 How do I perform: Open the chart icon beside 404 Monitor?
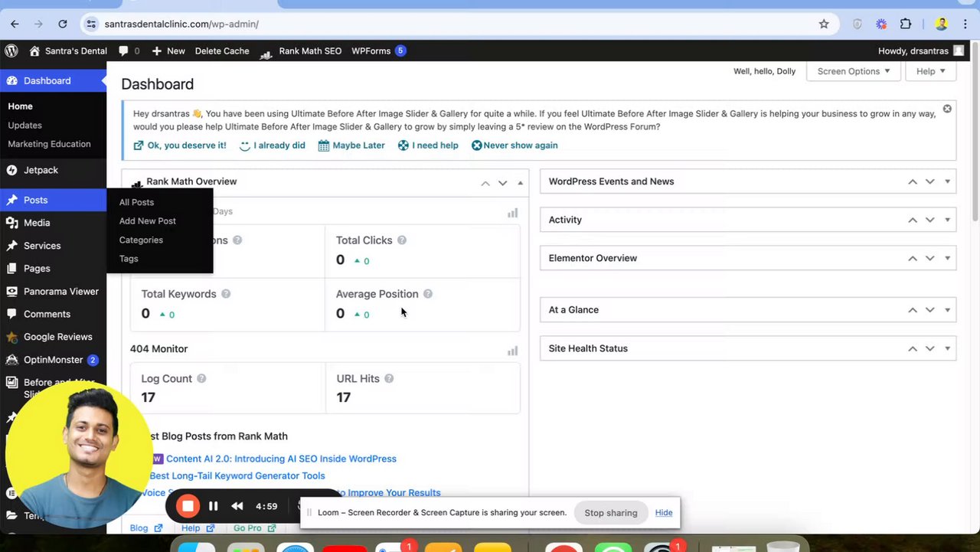(x=513, y=351)
